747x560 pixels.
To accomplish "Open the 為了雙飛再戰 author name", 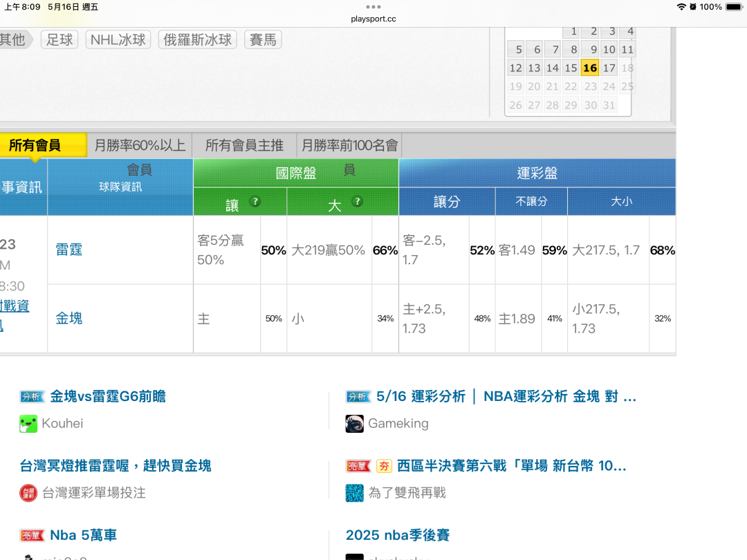I will pos(407,493).
